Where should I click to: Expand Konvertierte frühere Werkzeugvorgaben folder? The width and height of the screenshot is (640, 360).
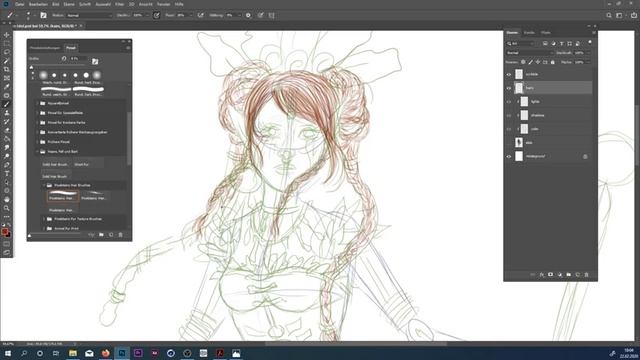pyautogui.click(x=37, y=132)
